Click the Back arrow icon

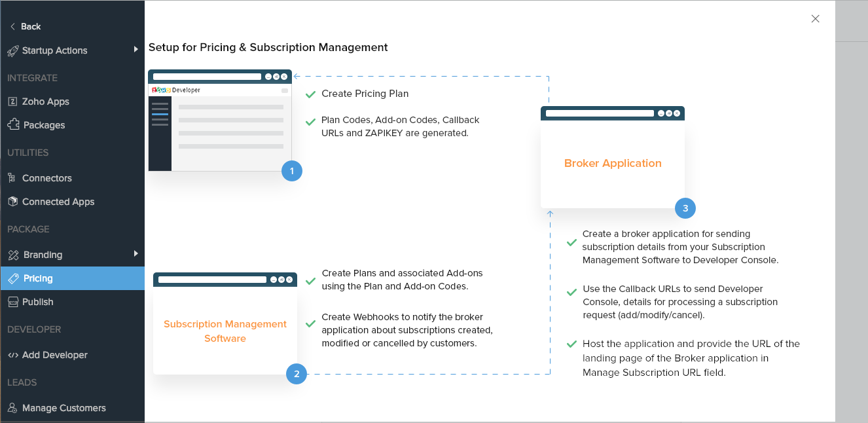(x=12, y=27)
